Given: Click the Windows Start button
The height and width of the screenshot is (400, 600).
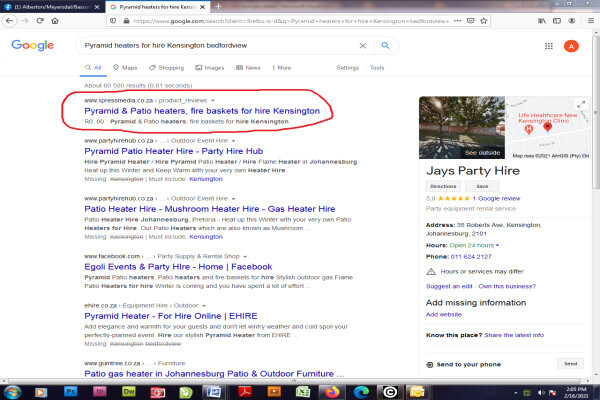Looking at the screenshot, I should pyautogui.click(x=12, y=392).
